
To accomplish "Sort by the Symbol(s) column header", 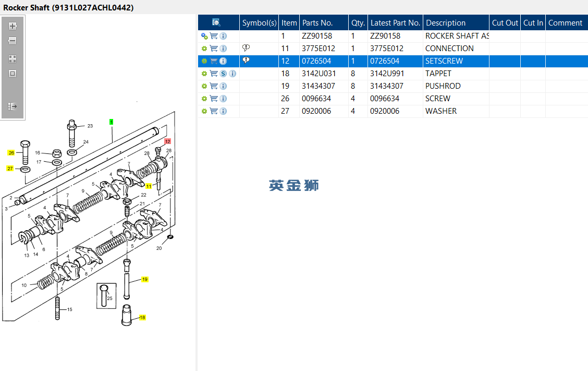I will coord(259,22).
